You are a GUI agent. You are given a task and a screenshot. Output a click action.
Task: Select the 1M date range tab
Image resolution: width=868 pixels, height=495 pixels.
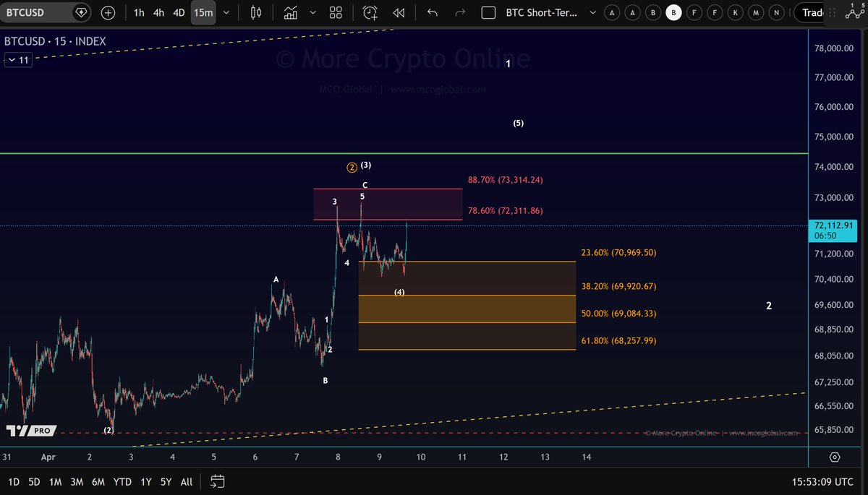(x=55, y=481)
